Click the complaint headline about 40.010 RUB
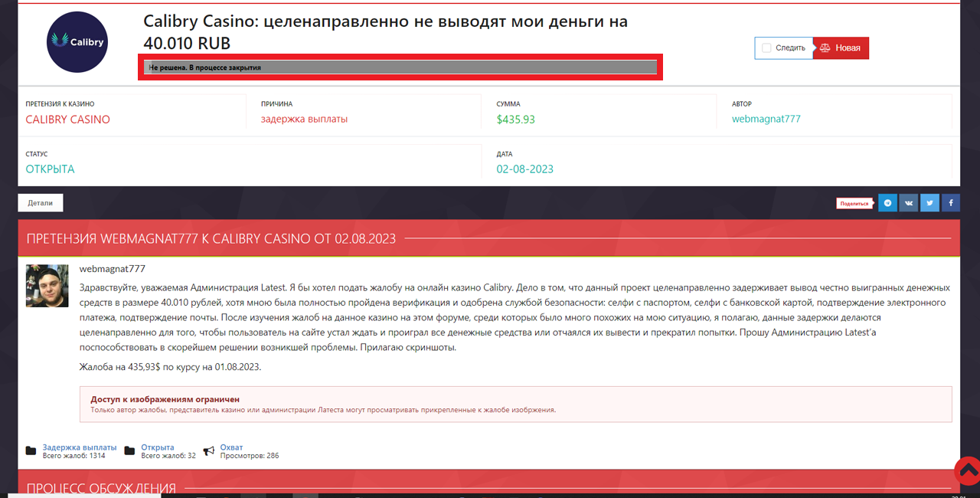This screenshot has height=498, width=980. point(386,32)
